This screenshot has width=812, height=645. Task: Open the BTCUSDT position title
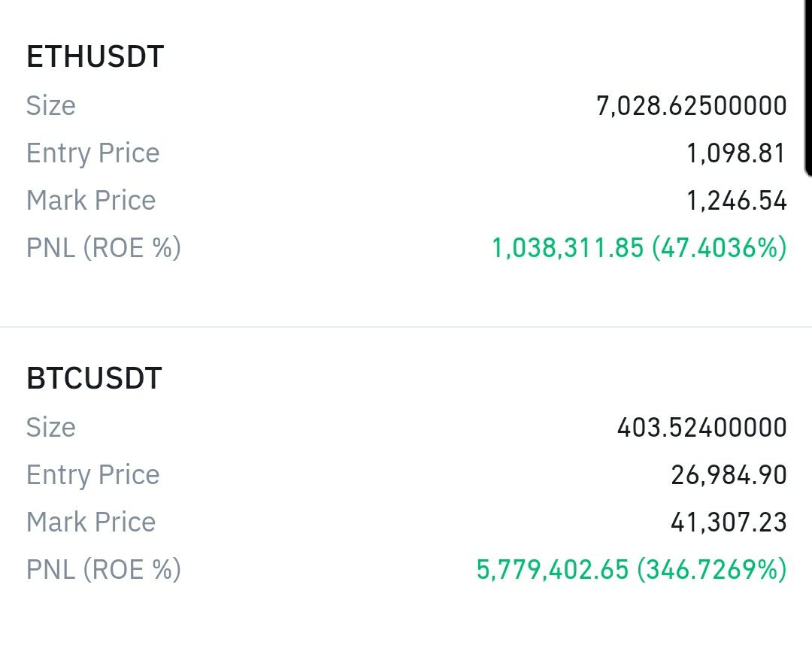coord(94,378)
